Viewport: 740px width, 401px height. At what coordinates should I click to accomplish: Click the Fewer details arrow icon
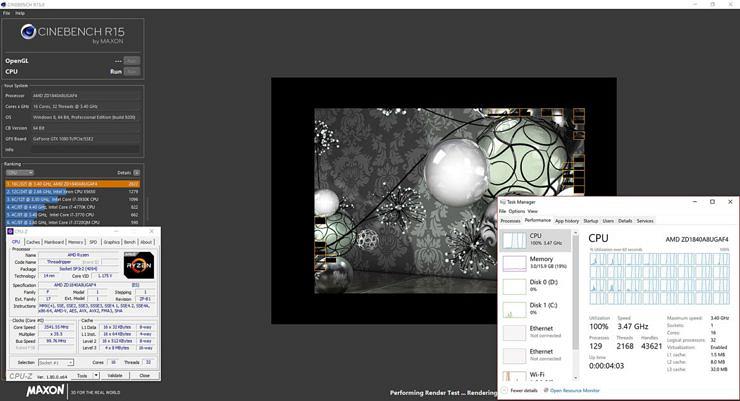tap(505, 390)
